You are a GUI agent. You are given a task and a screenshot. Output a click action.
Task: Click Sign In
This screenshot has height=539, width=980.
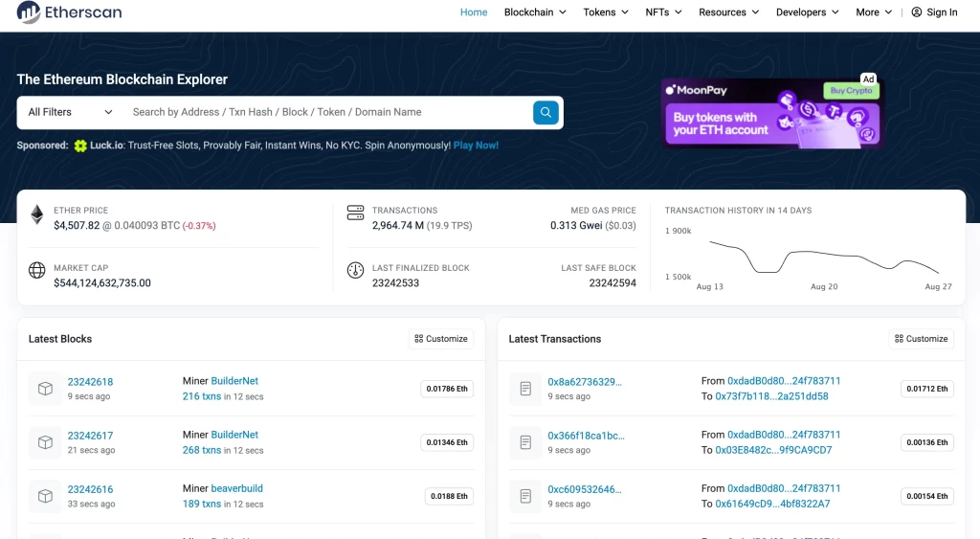[934, 11]
